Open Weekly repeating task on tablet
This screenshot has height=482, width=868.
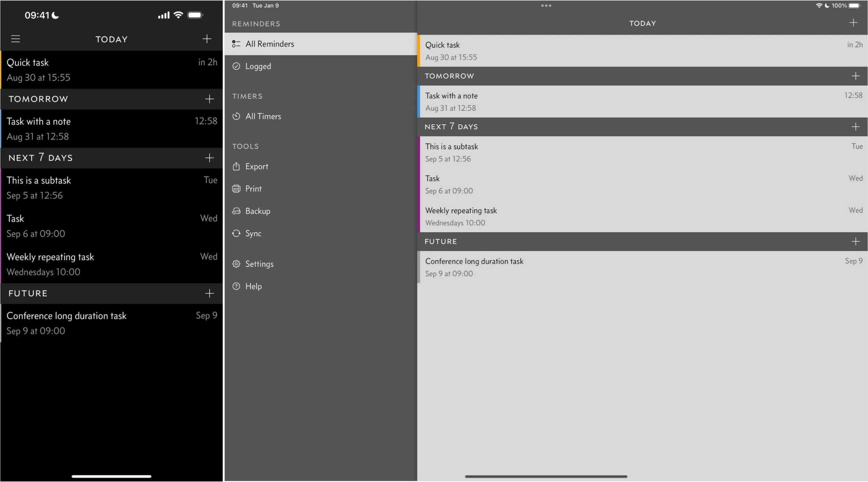pos(642,216)
